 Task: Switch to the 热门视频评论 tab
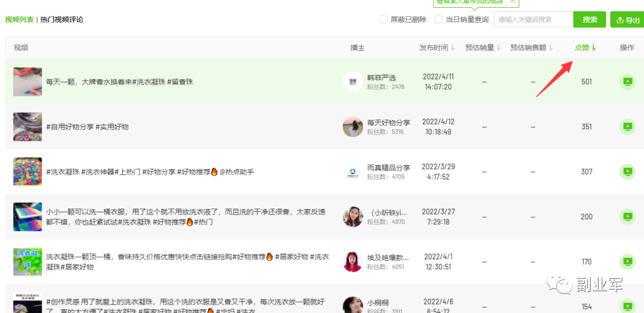61,19
